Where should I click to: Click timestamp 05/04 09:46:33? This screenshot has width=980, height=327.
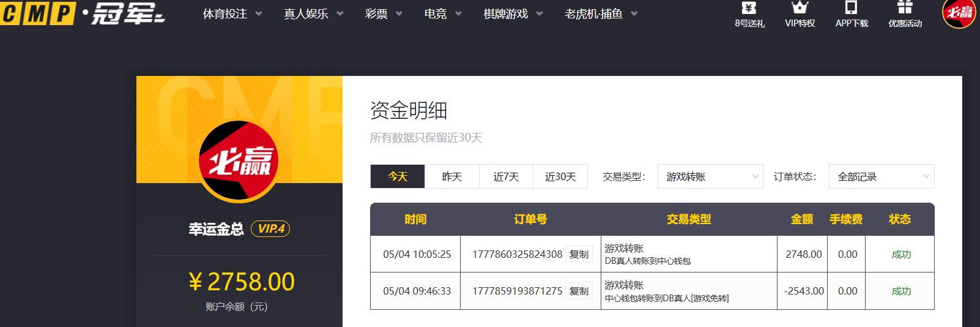pyautogui.click(x=417, y=291)
